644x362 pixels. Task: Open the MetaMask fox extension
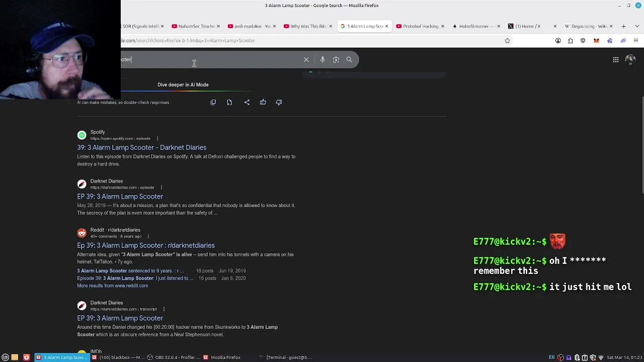tap(596, 40)
